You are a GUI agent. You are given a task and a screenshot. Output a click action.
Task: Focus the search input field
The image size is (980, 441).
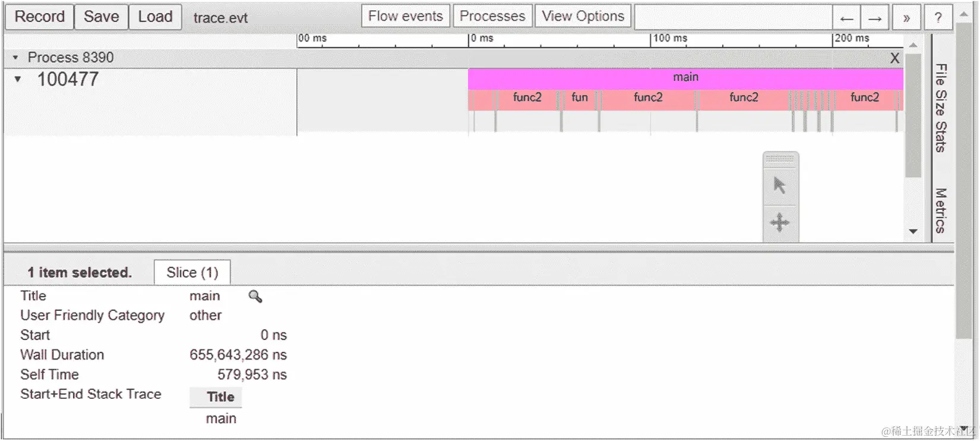(733, 17)
